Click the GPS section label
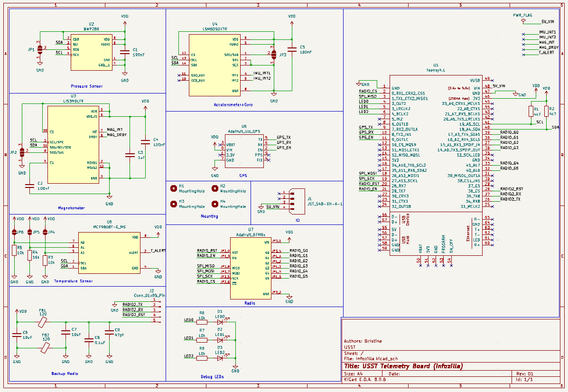The width and height of the screenshot is (568, 392). [x=243, y=176]
